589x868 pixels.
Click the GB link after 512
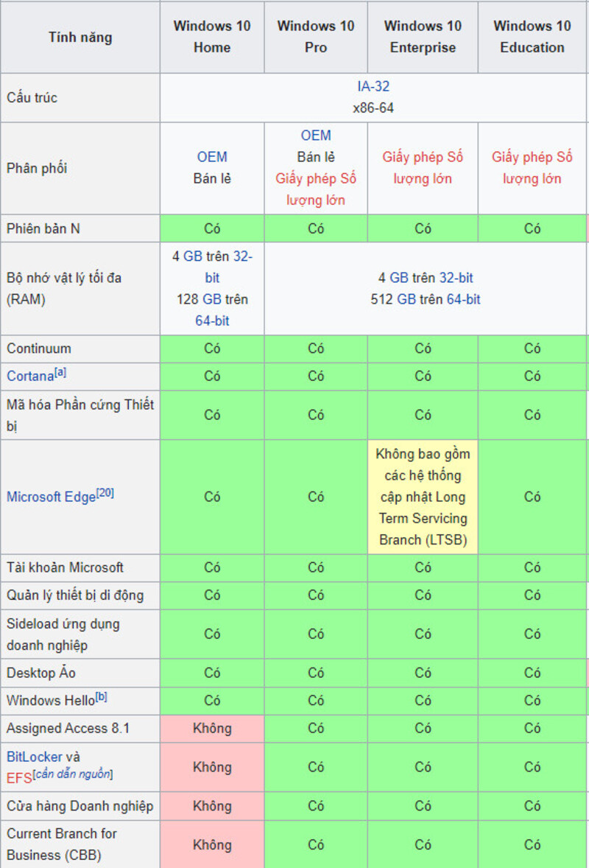click(406, 299)
